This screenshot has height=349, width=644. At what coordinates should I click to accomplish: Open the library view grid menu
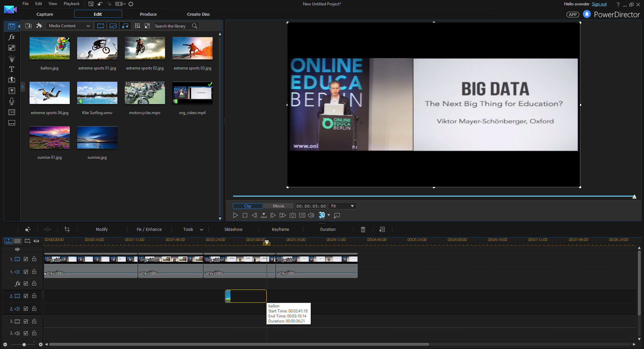click(x=137, y=26)
